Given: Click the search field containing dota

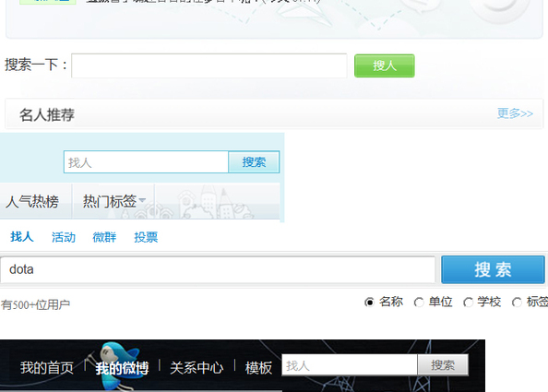Looking at the screenshot, I should (x=218, y=269).
